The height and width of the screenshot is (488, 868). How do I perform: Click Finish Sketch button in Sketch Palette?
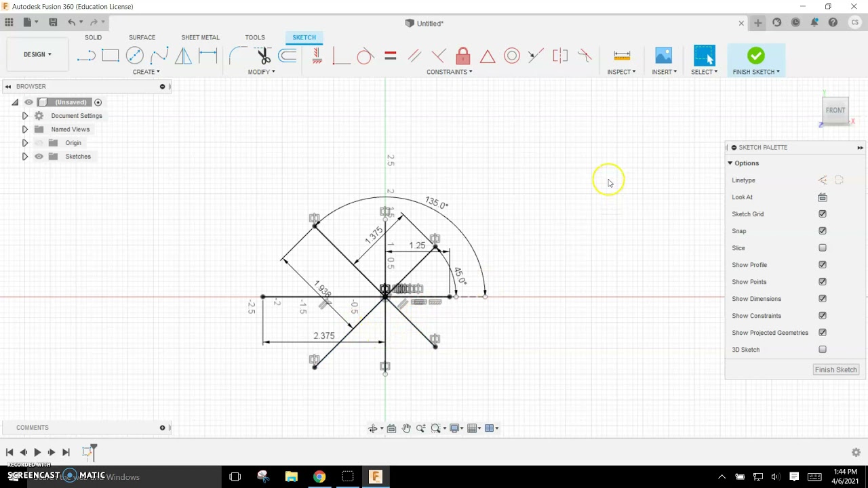pos(836,370)
